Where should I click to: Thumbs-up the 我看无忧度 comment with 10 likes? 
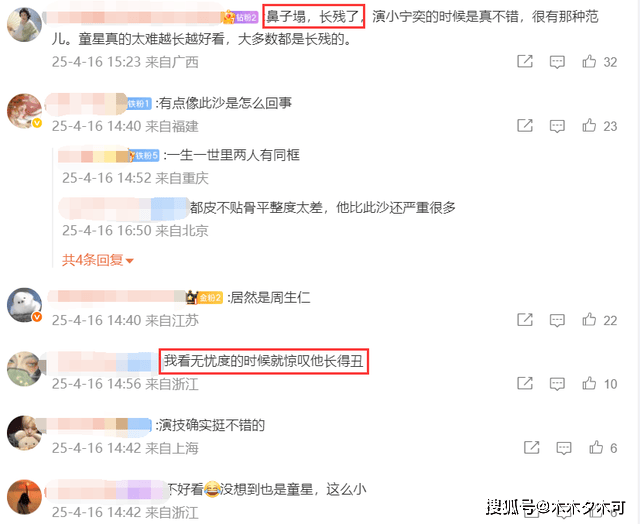589,383
